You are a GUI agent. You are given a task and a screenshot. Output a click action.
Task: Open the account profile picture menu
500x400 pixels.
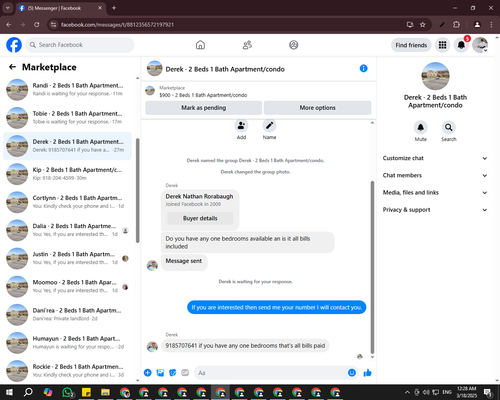tap(480, 45)
